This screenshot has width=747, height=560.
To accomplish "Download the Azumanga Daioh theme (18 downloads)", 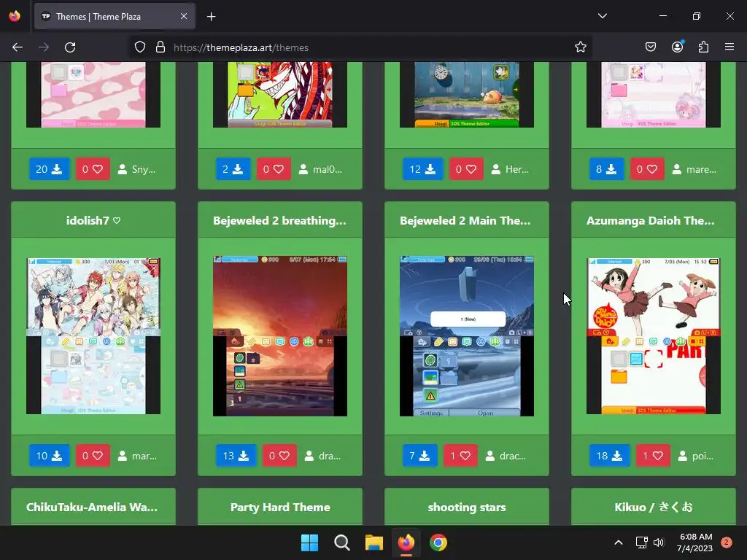I will click(609, 456).
